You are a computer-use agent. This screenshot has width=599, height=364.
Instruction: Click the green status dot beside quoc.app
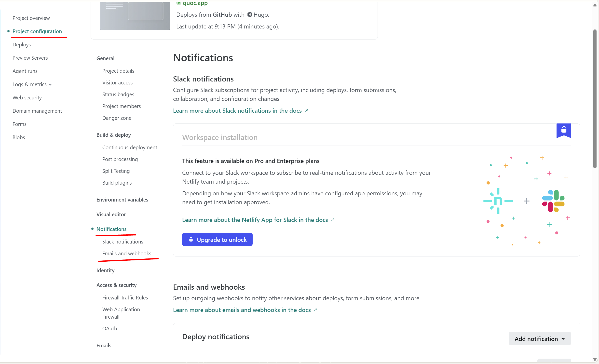point(179,3)
